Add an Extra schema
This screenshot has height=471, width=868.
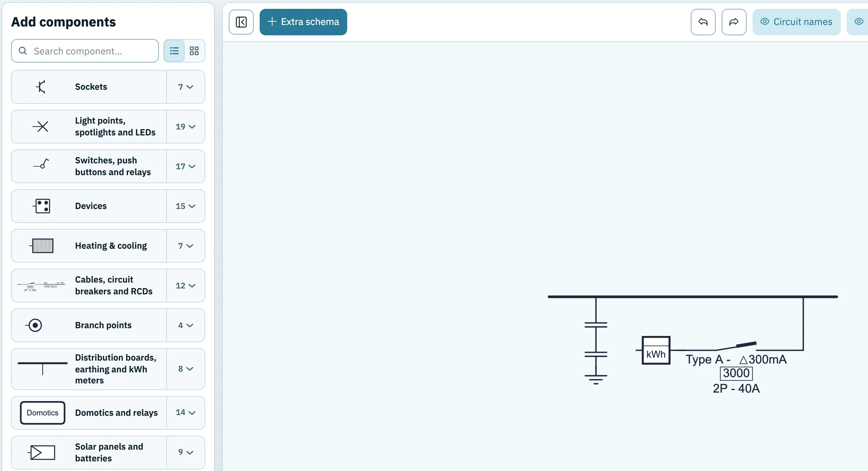[303, 22]
